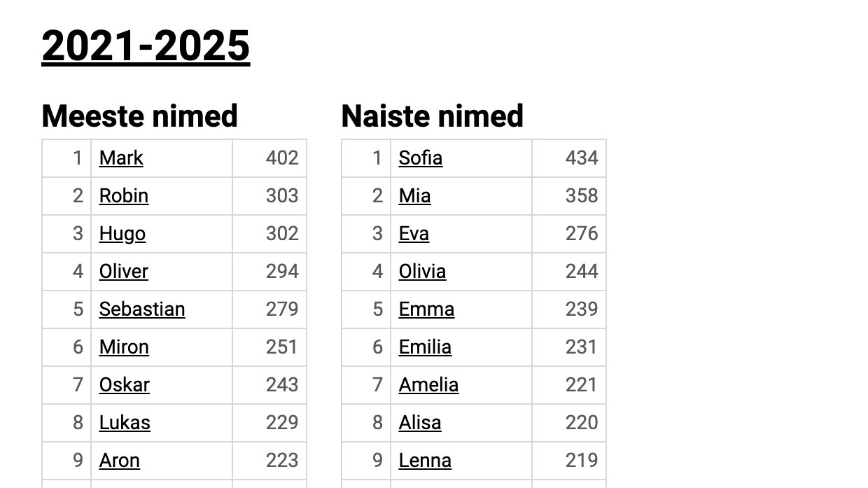Open the name Miron
The height and width of the screenshot is (488, 868).
(x=124, y=347)
